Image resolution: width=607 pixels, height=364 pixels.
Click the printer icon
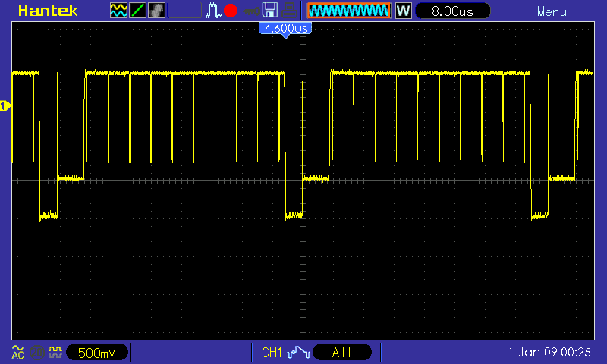(289, 11)
